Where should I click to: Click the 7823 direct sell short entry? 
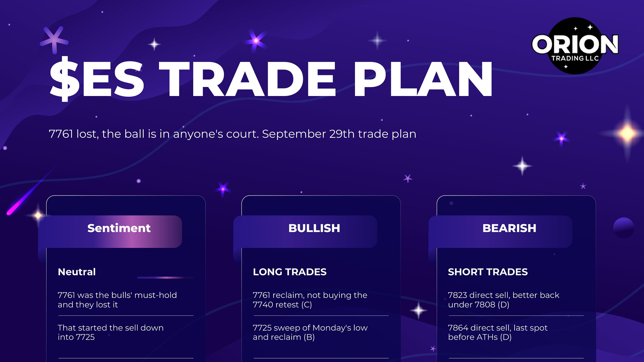(x=504, y=300)
